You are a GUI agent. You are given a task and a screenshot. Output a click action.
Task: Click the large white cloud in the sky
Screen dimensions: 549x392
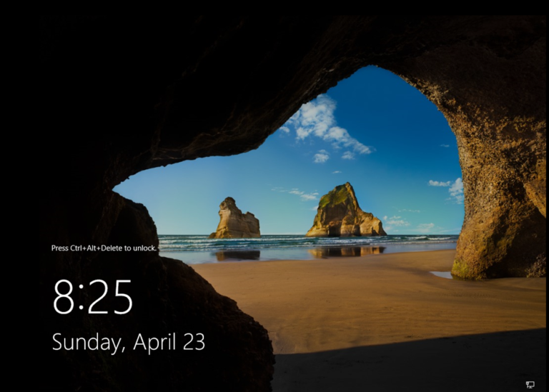[x=325, y=124]
